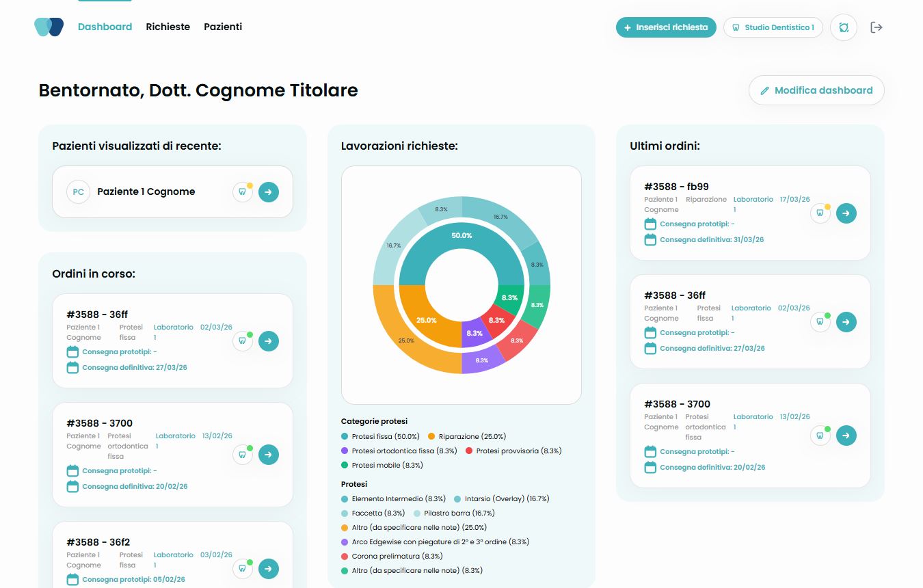Click the calendar icon for Consegna prototipi 05/02/26

click(72, 579)
